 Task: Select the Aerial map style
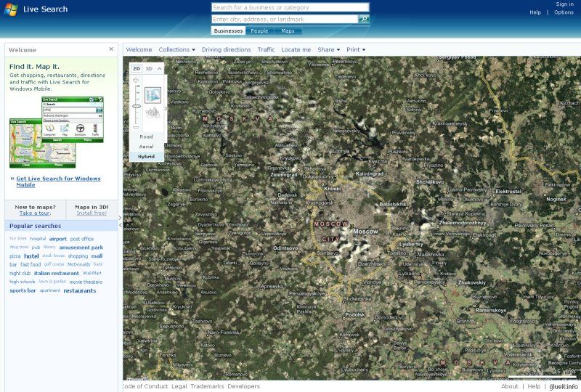[147, 146]
